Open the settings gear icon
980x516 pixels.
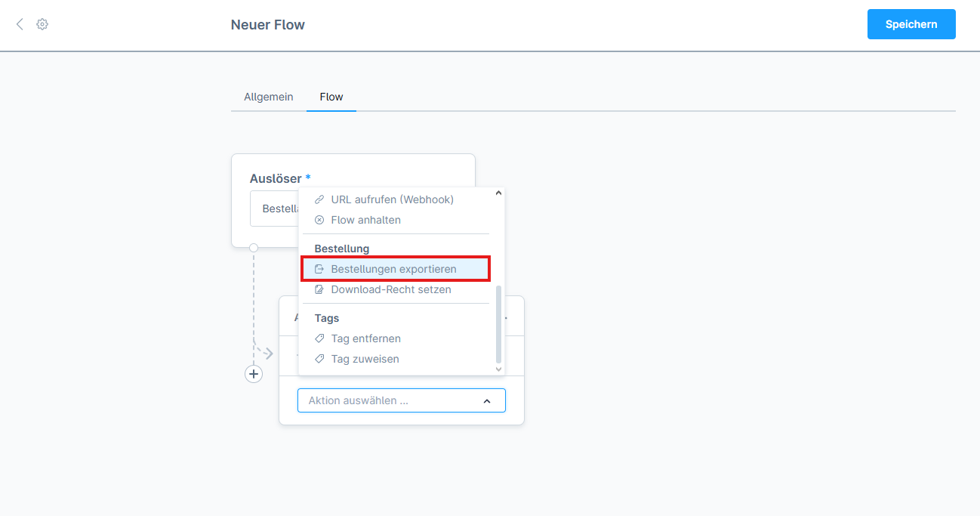click(42, 24)
